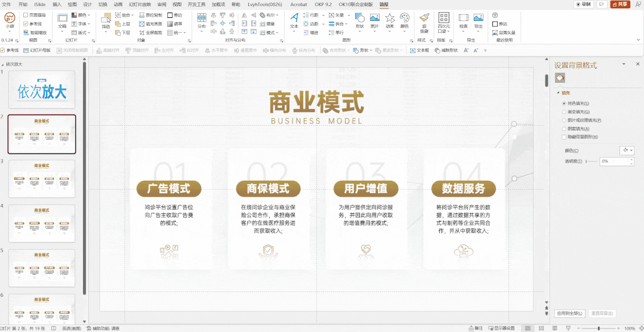
Task: Click the 遮罩 mask icon
Action: (170, 24)
